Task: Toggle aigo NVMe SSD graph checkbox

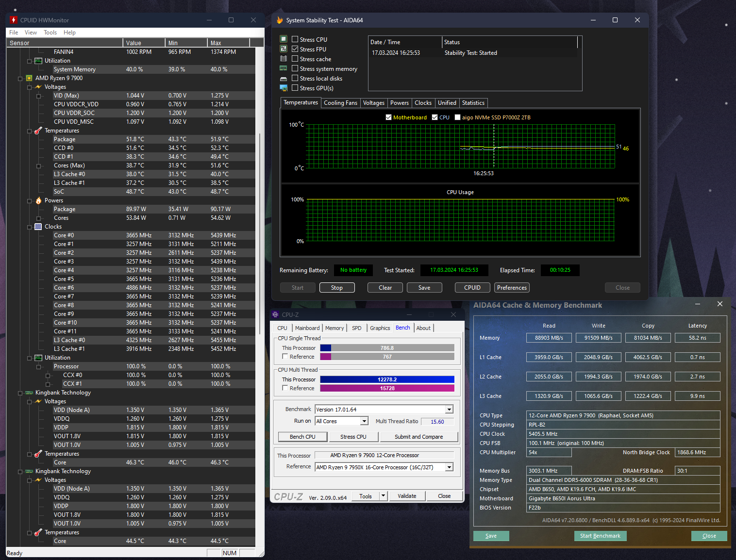Action: (x=457, y=117)
